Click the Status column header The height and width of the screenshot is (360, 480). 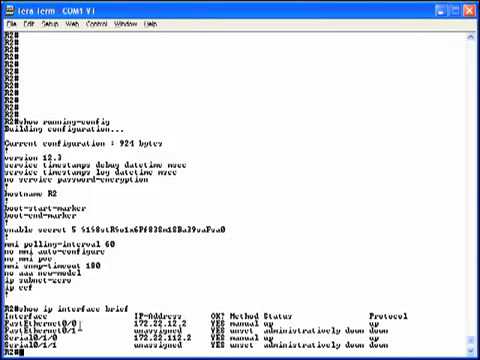tap(277, 316)
